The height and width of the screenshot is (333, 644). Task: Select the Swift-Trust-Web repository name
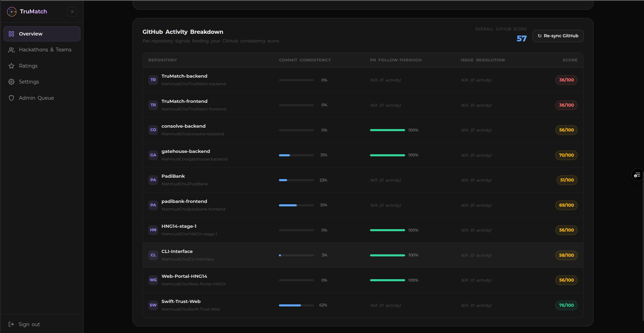point(181,302)
